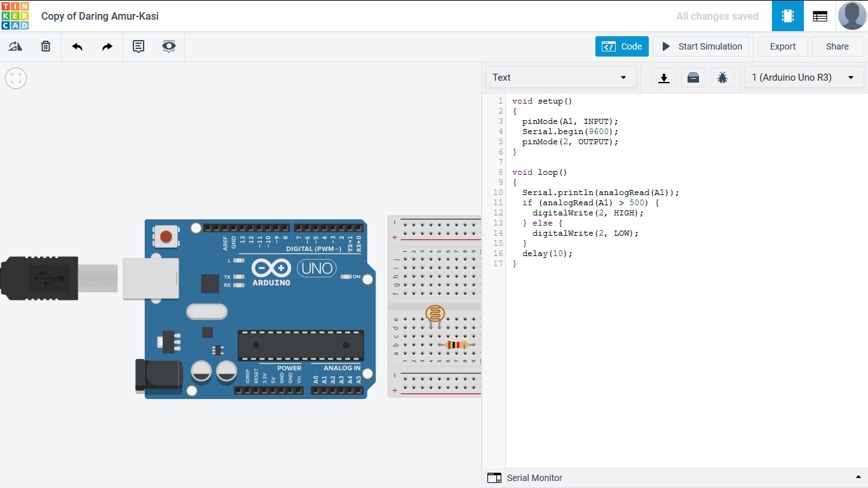Click code line 'if (analogRead(A1) > 500) {'
Screen dimensions: 868x488
(591, 203)
